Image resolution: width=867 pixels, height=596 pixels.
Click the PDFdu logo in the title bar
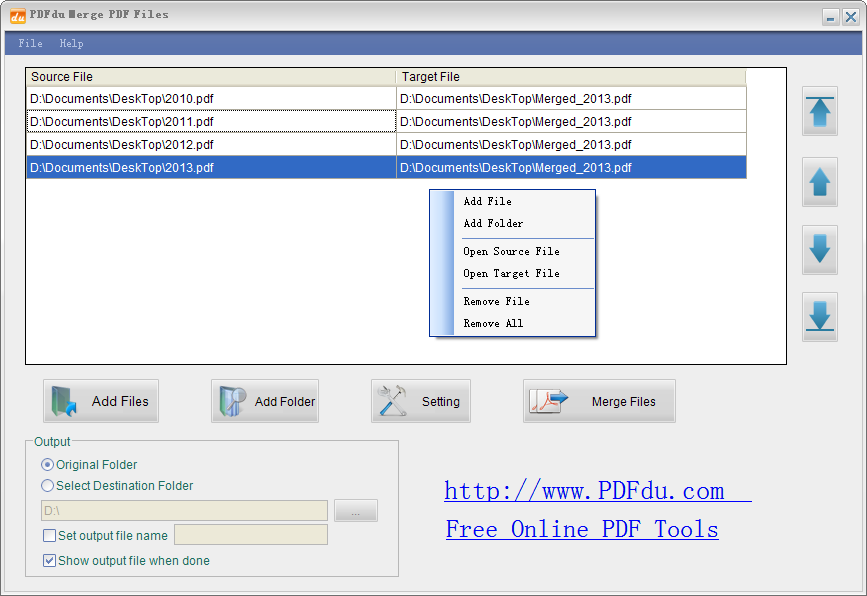(x=18, y=16)
